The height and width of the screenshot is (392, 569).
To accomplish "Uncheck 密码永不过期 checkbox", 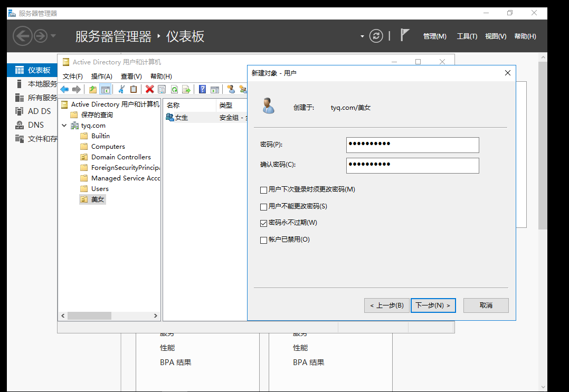I will pos(264,223).
